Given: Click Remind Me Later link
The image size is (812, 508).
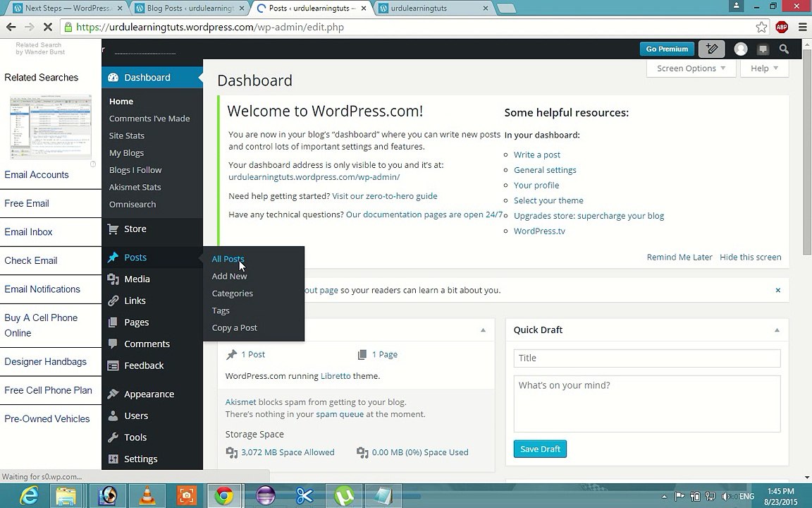Looking at the screenshot, I should 679,257.
